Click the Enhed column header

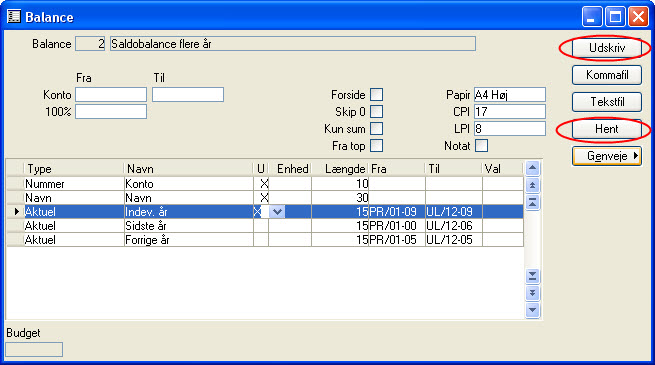coord(290,169)
